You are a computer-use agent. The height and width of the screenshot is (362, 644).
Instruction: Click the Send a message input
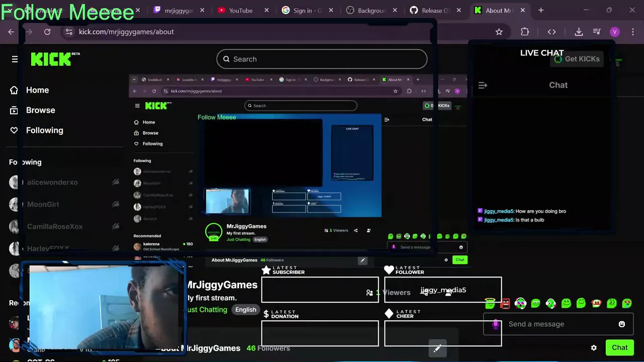click(559, 324)
